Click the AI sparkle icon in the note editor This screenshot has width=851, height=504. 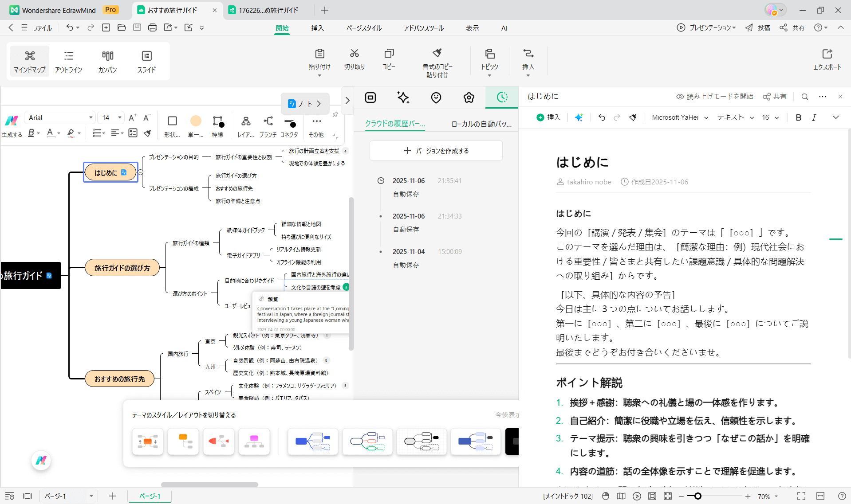coord(579,117)
